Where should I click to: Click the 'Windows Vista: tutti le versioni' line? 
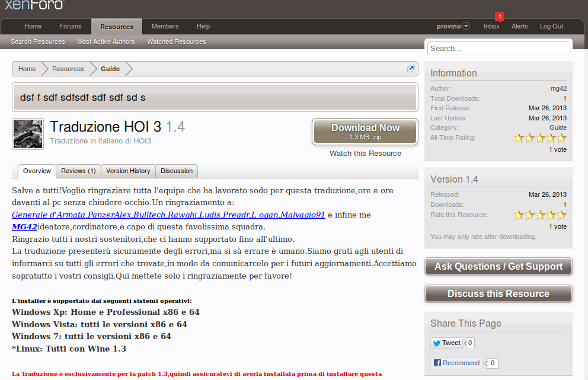(x=100, y=324)
